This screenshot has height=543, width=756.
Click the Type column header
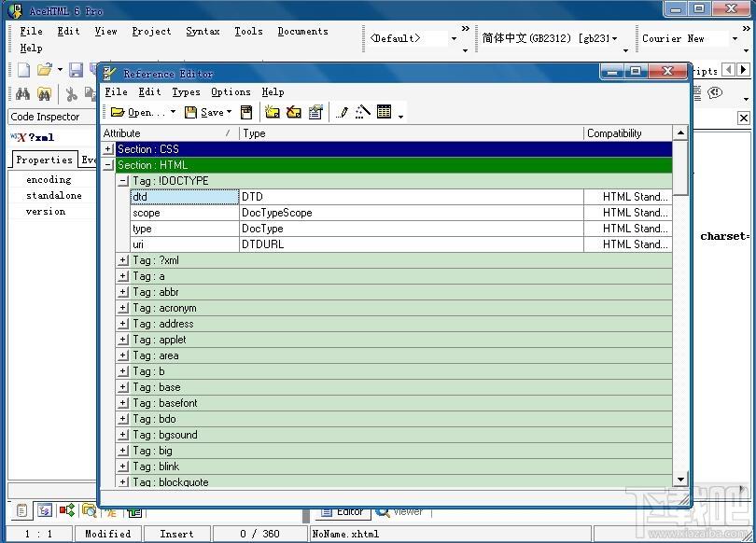pos(412,133)
